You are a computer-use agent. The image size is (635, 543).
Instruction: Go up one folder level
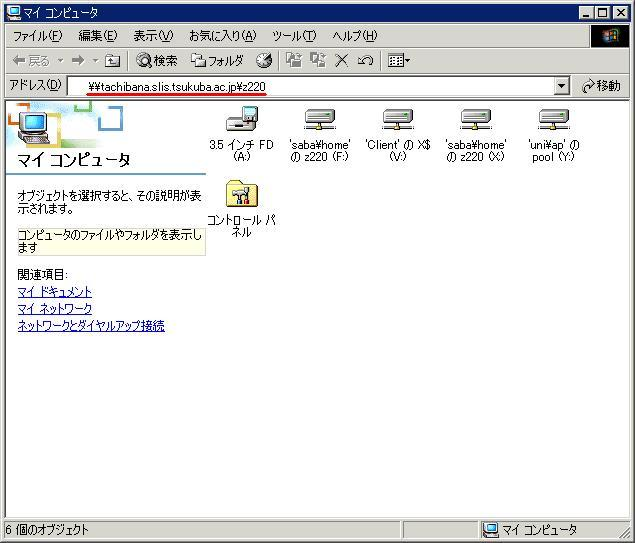click(x=112, y=61)
